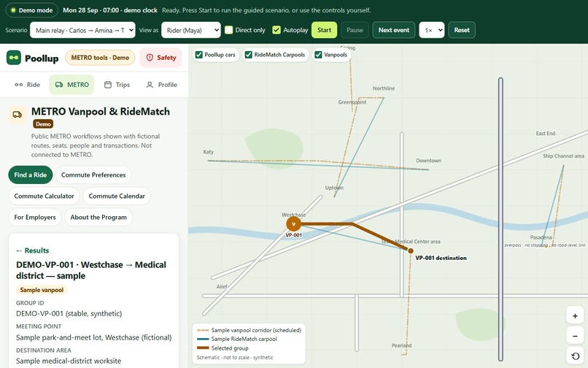This screenshot has height=368, width=588.
Task: Click the Sample vanpool tag
Action: (x=42, y=290)
